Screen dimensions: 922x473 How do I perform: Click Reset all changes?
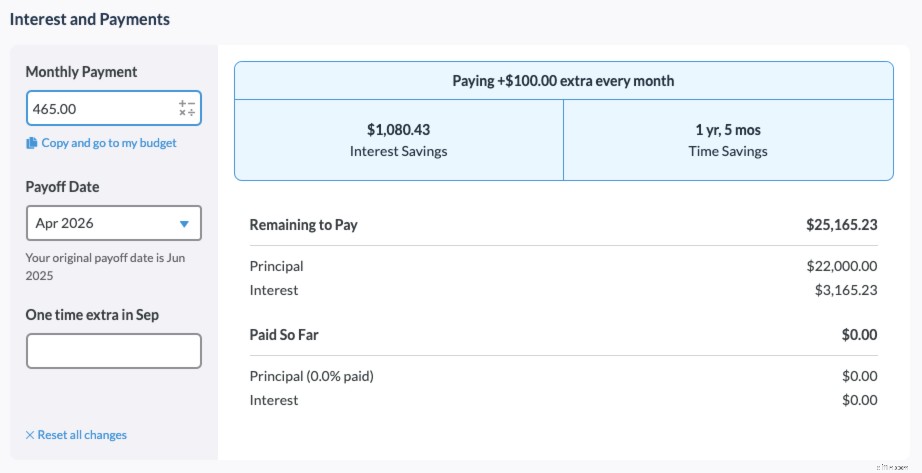point(82,435)
